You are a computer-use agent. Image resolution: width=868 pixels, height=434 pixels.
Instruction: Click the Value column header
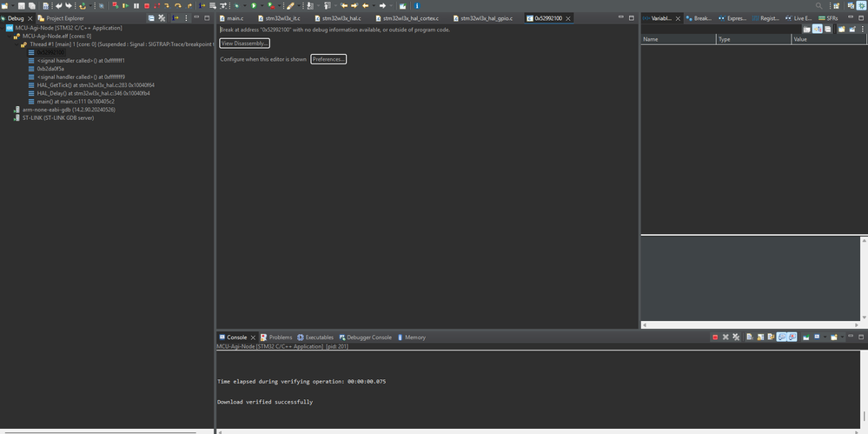click(x=829, y=39)
